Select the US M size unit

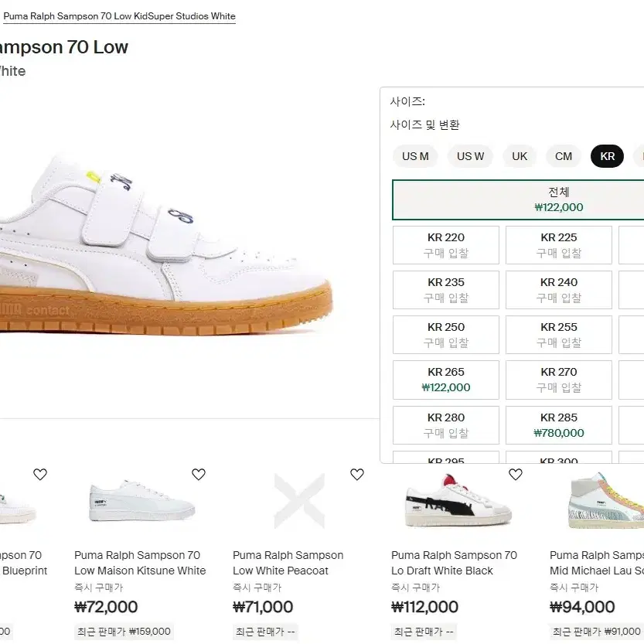415,156
